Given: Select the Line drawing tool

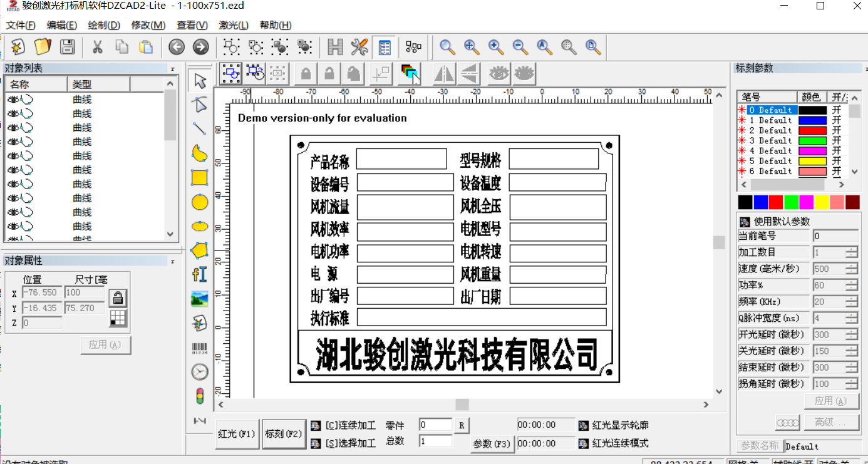Looking at the screenshot, I should pos(200,128).
